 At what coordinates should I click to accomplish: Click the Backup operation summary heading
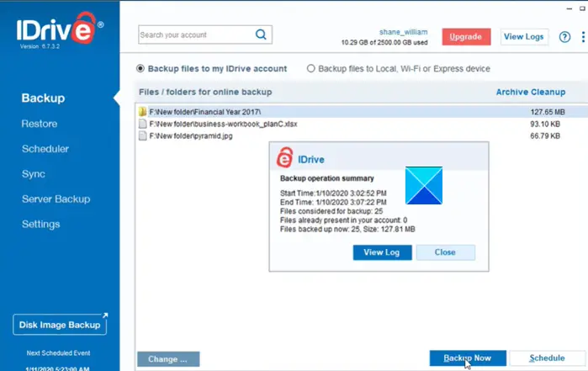click(327, 178)
